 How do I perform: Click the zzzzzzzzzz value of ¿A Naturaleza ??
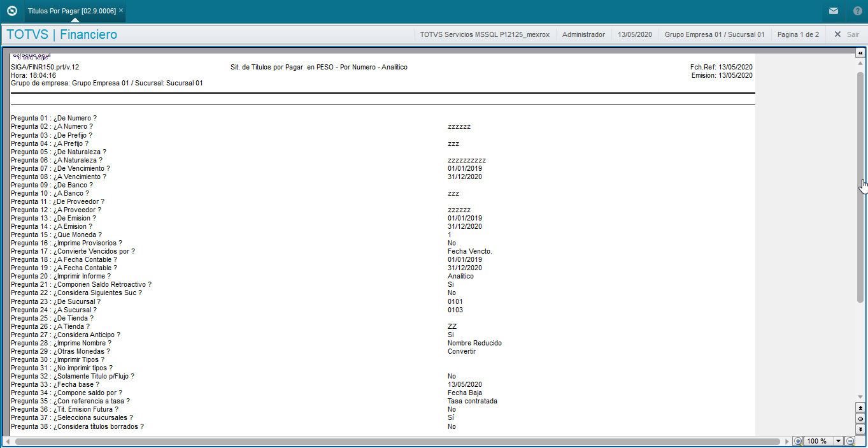coord(467,160)
